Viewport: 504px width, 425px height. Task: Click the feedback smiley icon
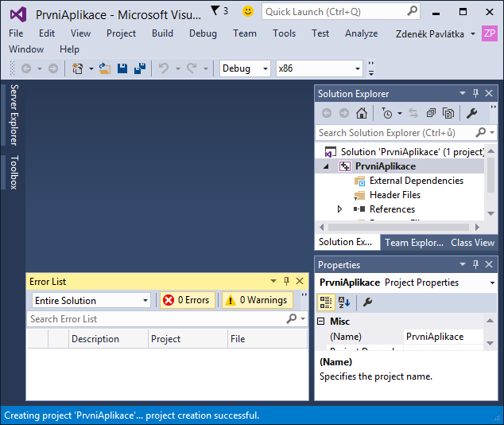click(248, 11)
